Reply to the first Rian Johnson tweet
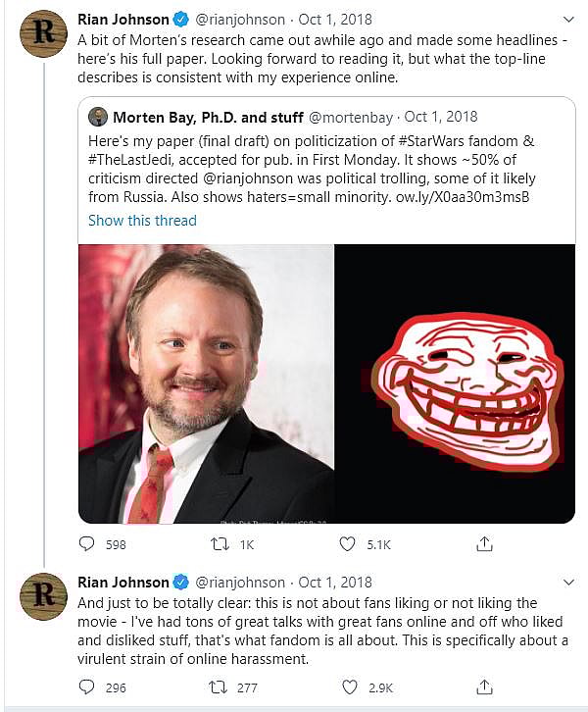This screenshot has height=712, width=588. [x=87, y=544]
